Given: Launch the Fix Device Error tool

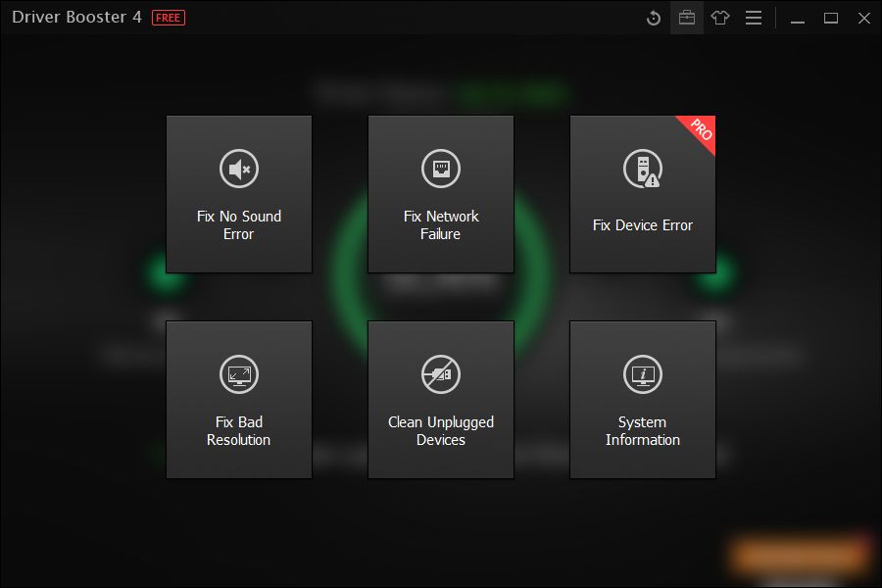Looking at the screenshot, I should 642,194.
